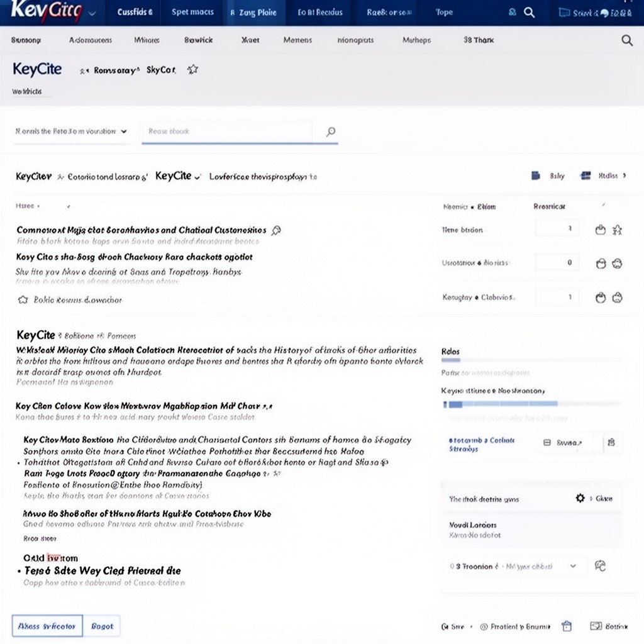
Task: Open the settings gear near Gkee
Action: point(580,498)
